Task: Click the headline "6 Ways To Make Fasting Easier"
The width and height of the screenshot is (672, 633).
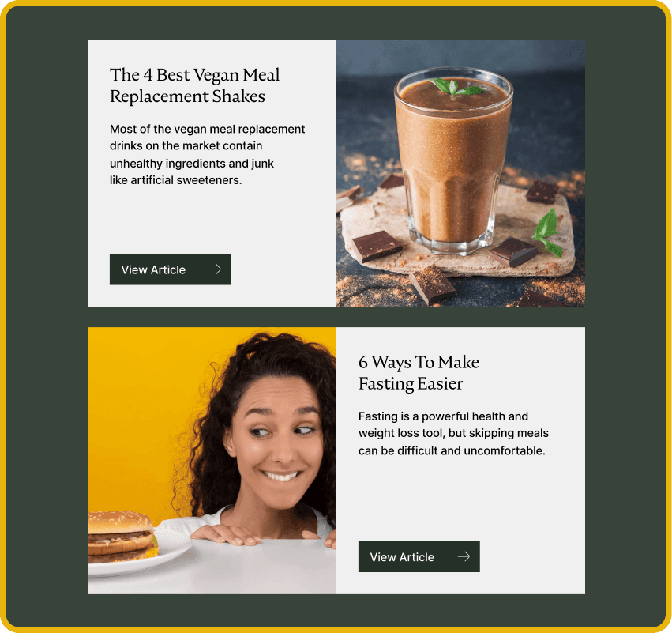Action: (419, 373)
